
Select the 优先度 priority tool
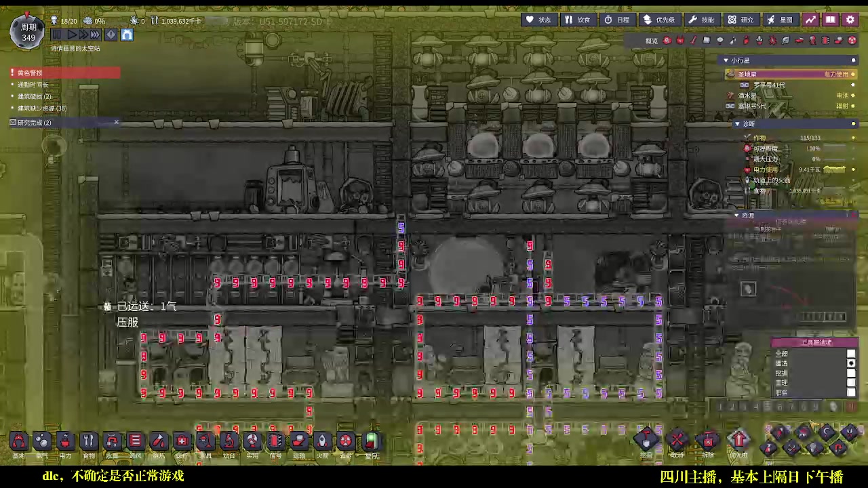click(x=738, y=440)
